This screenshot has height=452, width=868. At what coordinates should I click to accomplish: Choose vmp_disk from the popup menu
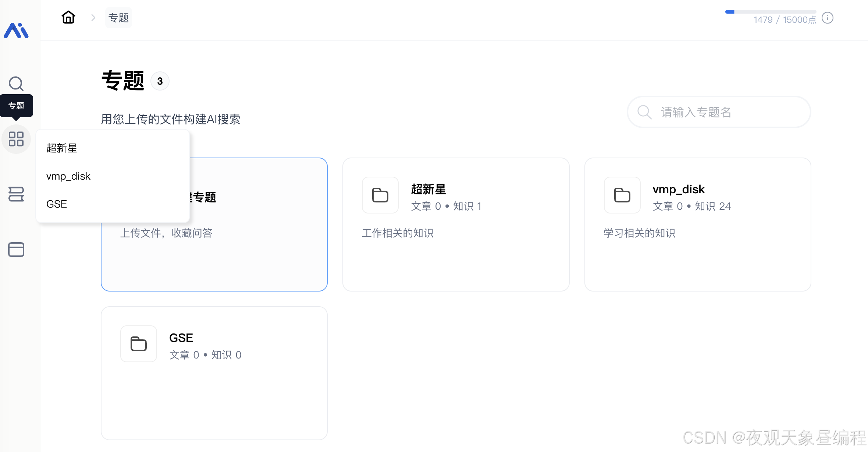tap(68, 176)
